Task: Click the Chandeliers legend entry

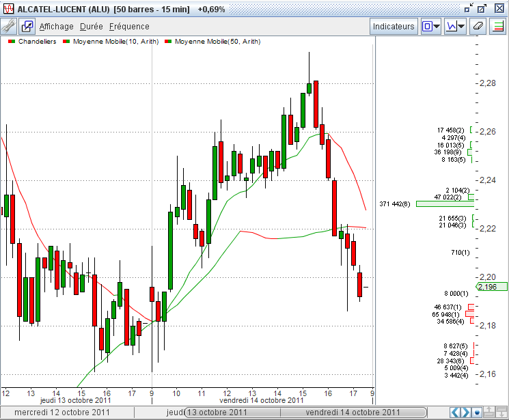Action: click(x=33, y=41)
